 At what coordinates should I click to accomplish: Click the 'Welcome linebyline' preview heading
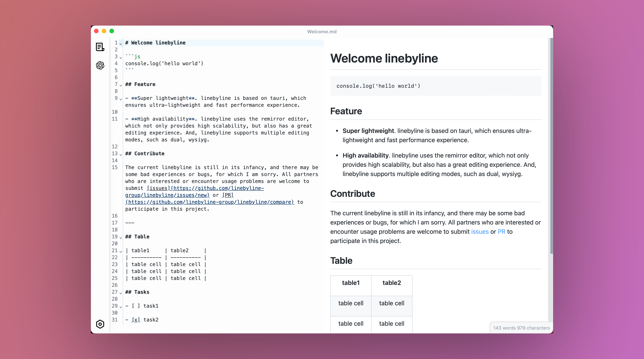384,58
